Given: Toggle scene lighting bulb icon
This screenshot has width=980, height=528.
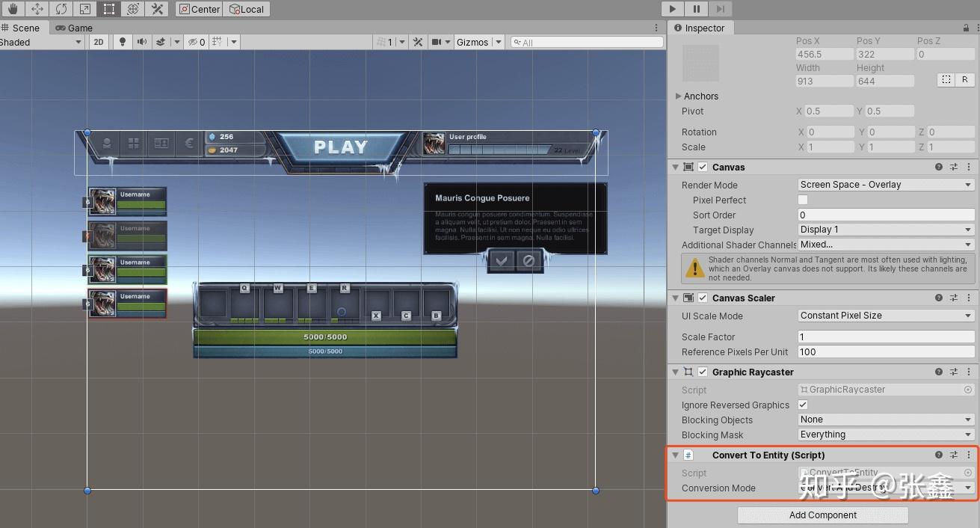Looking at the screenshot, I should pyautogui.click(x=123, y=42).
